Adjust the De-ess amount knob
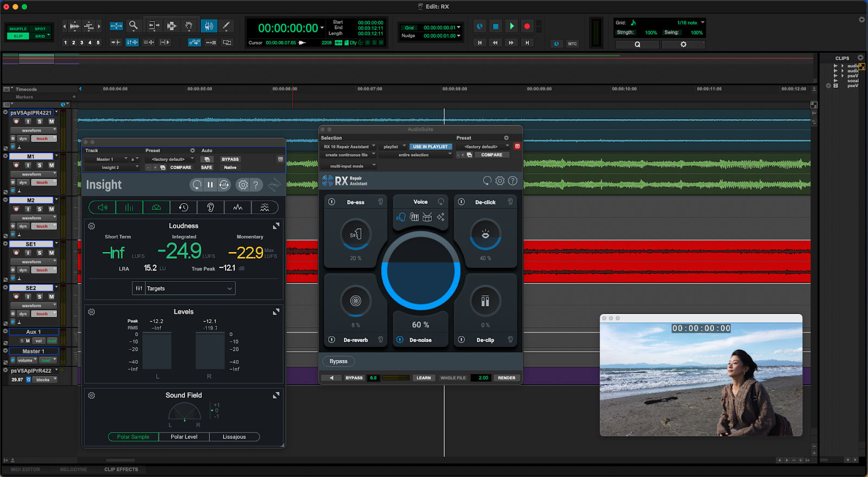 pyautogui.click(x=355, y=234)
